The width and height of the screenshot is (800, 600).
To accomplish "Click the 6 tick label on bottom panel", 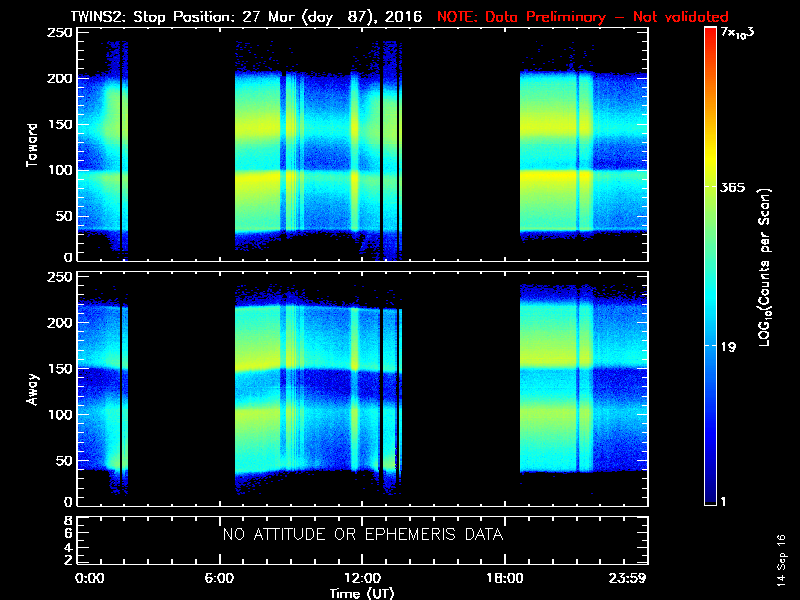I will pos(68,533).
